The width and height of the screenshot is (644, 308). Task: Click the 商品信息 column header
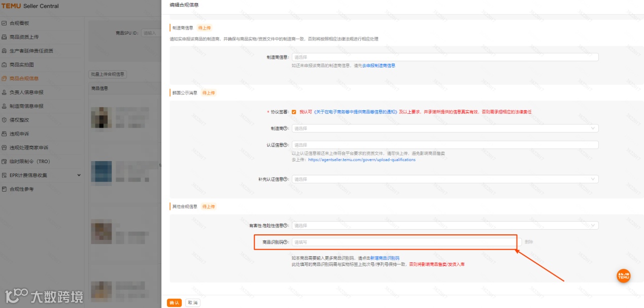[x=99, y=88]
